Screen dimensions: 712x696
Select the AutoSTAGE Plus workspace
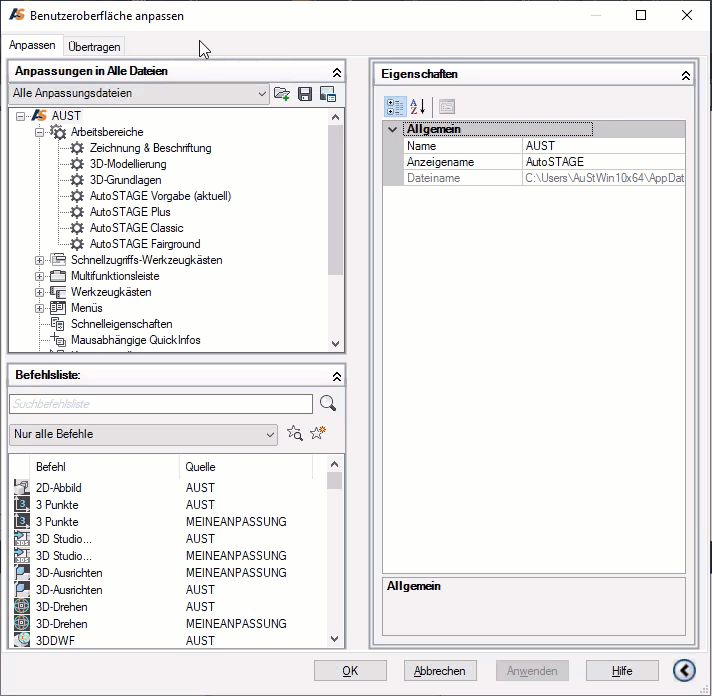coord(130,212)
